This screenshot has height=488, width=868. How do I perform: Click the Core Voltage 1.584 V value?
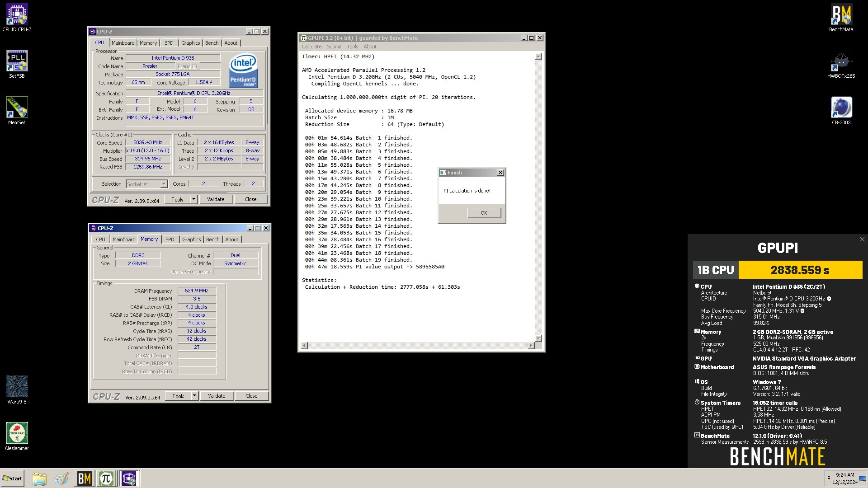point(204,82)
